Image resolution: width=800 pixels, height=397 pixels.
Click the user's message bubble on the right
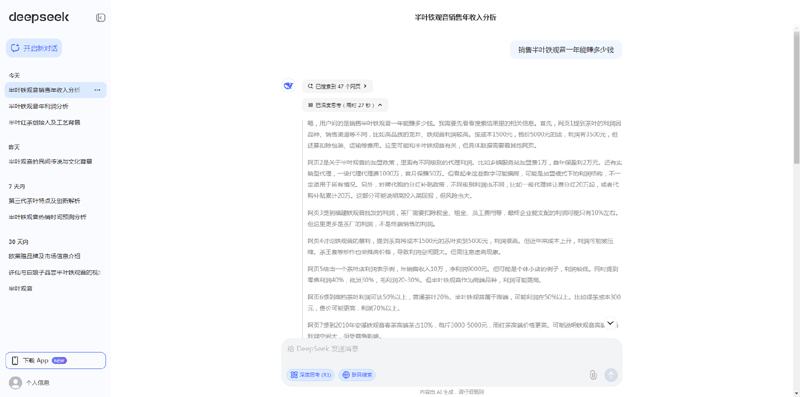click(566, 50)
